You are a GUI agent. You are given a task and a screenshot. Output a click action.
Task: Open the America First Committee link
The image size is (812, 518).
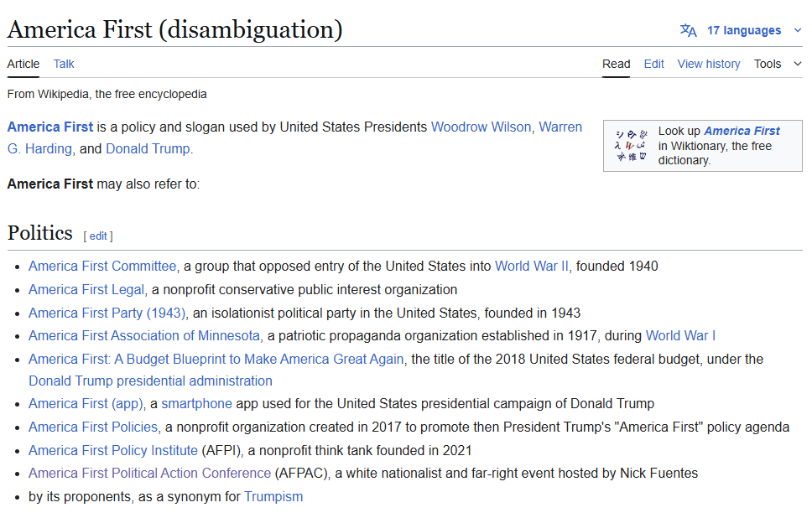click(102, 267)
